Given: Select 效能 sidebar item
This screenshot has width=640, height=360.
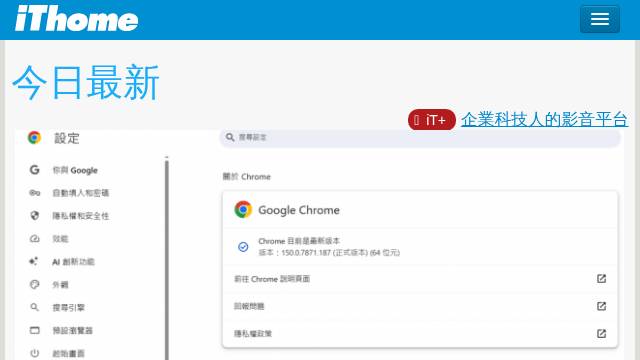Looking at the screenshot, I should coord(60,239).
